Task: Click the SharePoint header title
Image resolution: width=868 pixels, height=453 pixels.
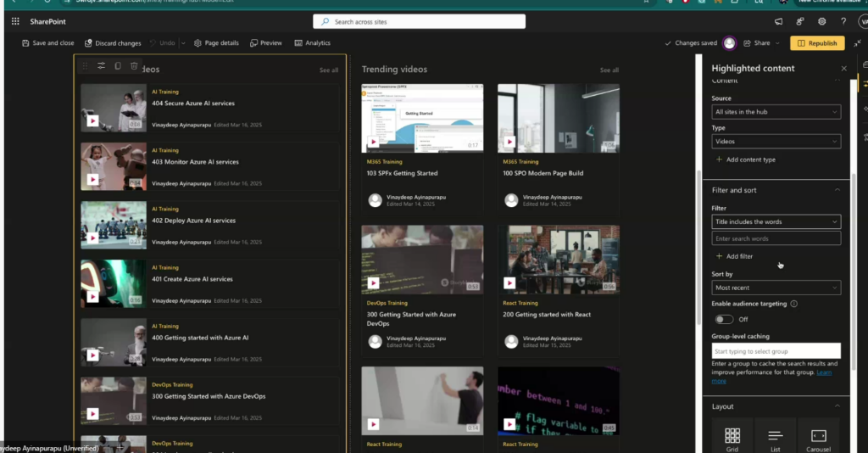Action: pos(47,21)
